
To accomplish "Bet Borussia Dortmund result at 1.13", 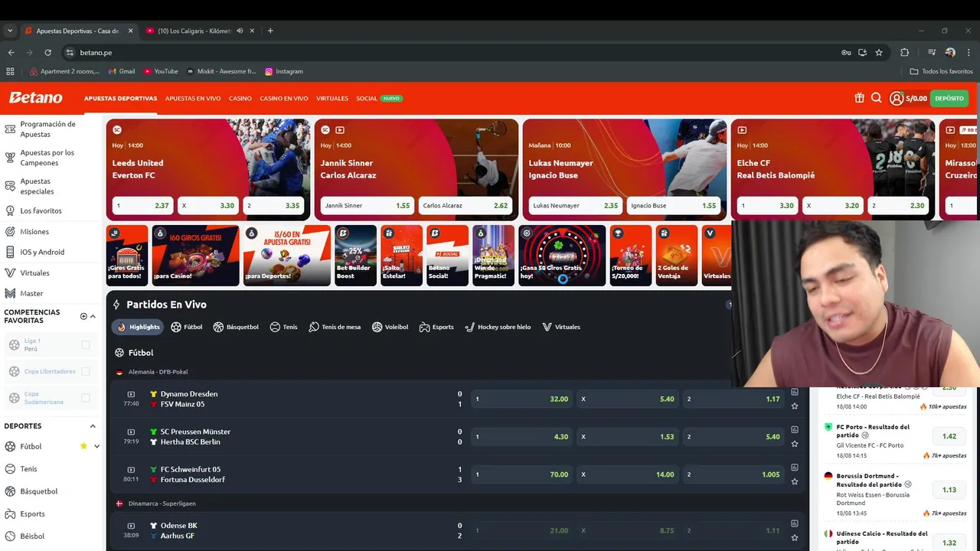I will click(949, 490).
